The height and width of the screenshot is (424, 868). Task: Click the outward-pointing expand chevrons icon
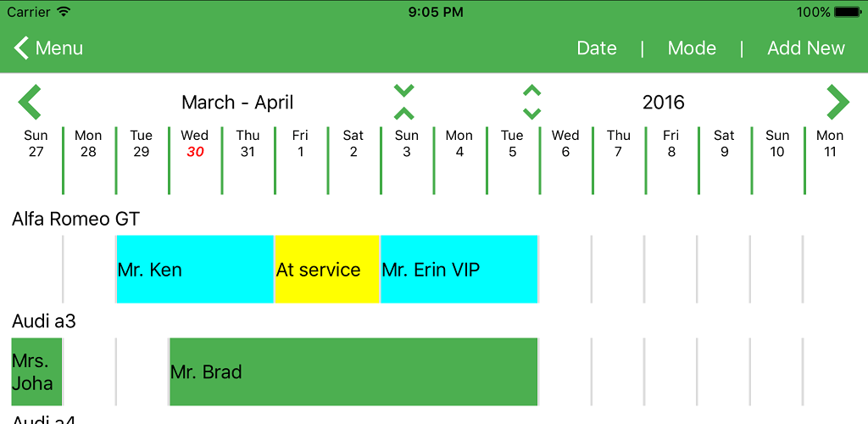532,102
